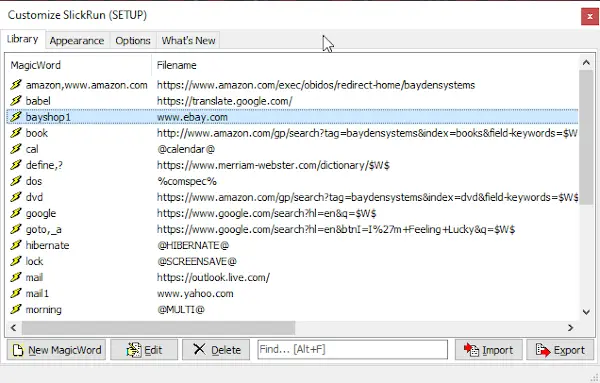Click the lightning icon beside book
The height and width of the screenshot is (383, 600).
tap(16, 133)
